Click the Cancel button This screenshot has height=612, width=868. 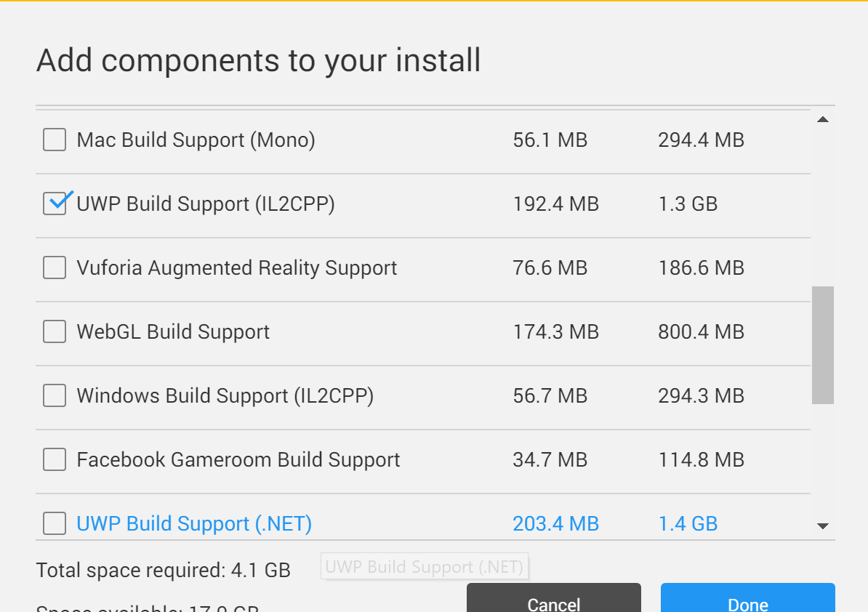point(553,600)
